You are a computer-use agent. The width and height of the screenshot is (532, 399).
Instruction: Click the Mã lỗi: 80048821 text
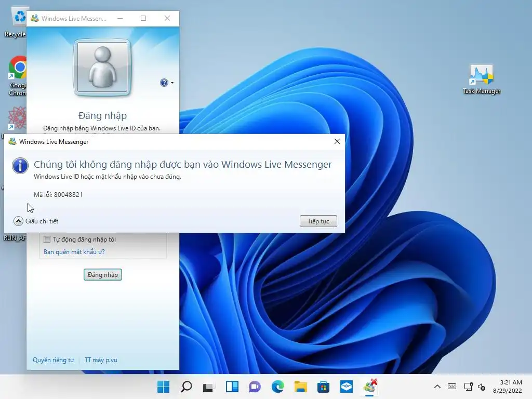point(58,194)
